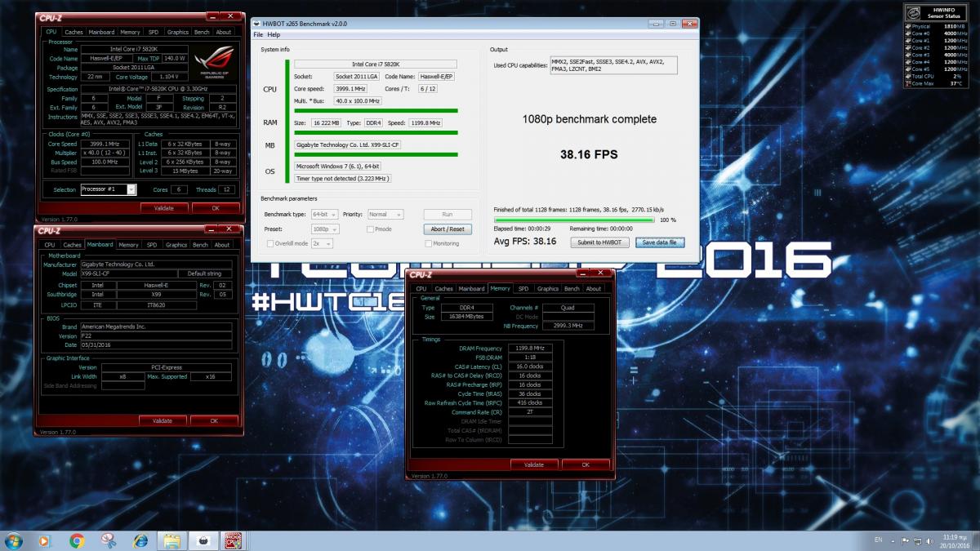
Task: Click the Intel Core i7 5820K field in HWBOT
Action: 375,64
